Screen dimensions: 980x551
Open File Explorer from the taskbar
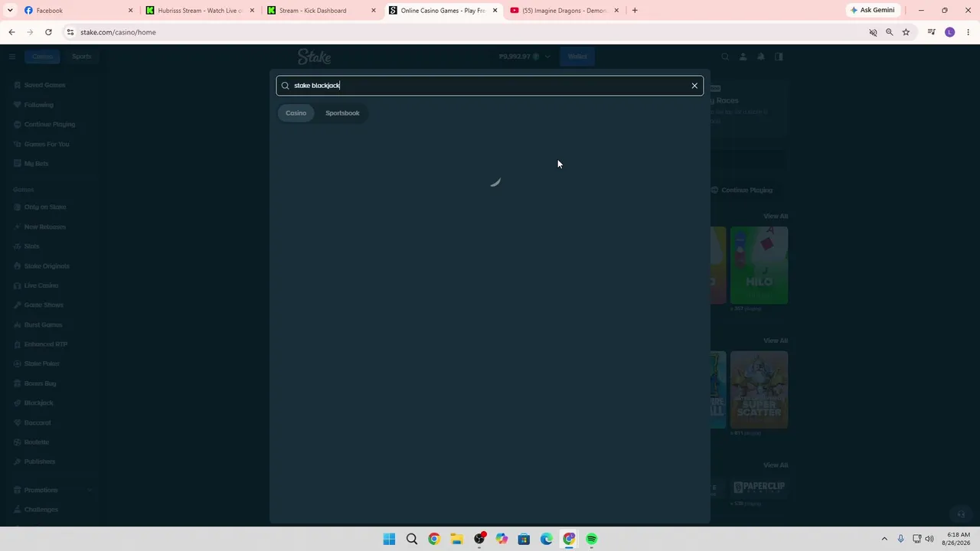[456, 539]
